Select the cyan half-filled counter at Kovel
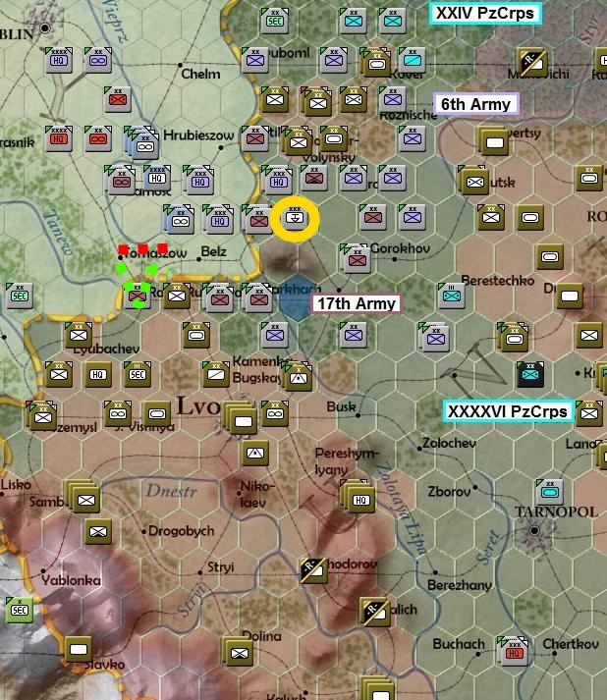This screenshot has height=700, width=607. click(413, 60)
